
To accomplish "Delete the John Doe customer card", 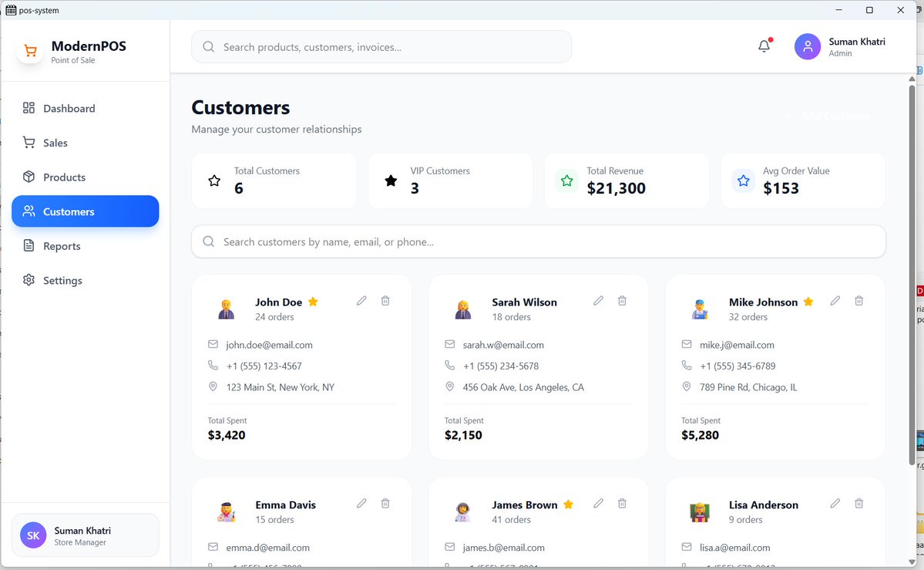I will coord(385,301).
